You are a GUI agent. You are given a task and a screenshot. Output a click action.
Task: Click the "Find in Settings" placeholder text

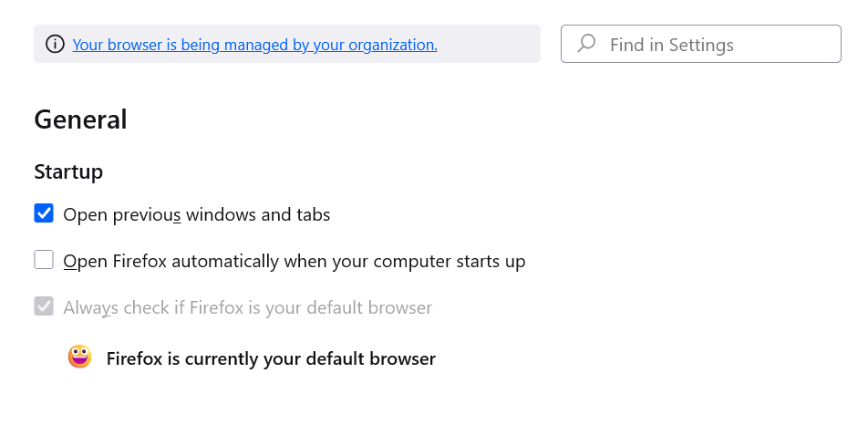pyautogui.click(x=671, y=45)
